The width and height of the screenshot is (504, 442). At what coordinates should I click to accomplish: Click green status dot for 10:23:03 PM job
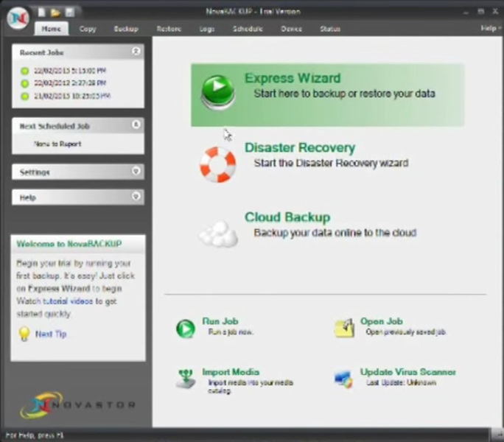tap(25, 96)
